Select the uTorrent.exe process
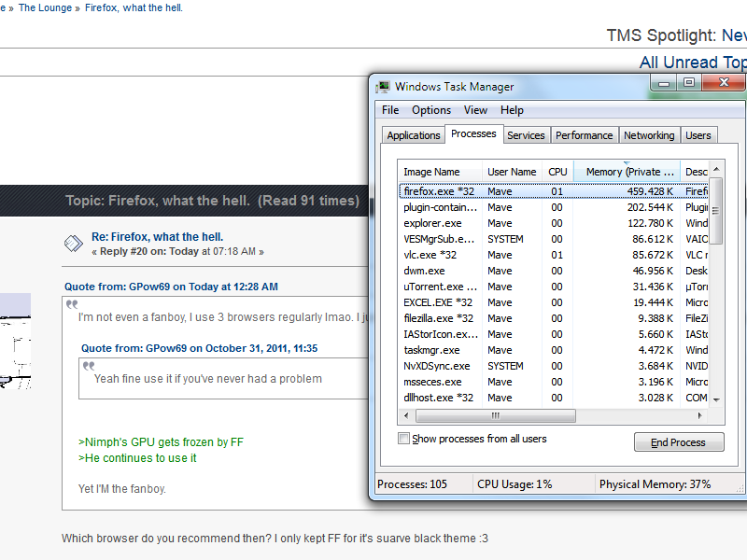Viewport: 747px width, 560px height. [x=554, y=287]
